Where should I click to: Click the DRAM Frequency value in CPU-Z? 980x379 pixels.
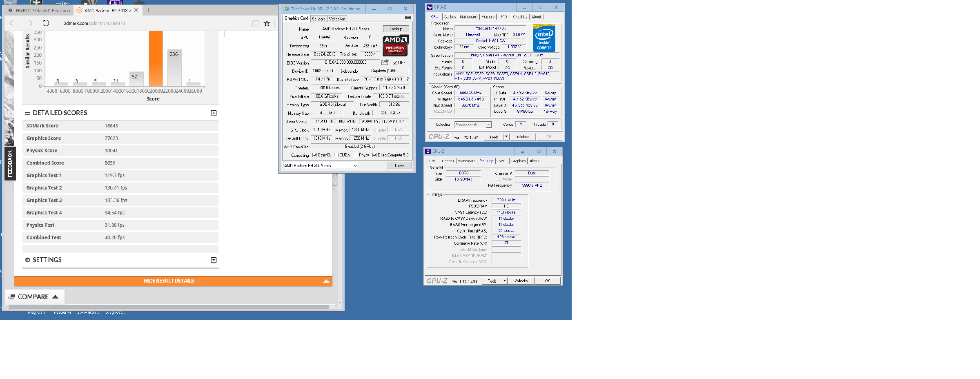506,200
